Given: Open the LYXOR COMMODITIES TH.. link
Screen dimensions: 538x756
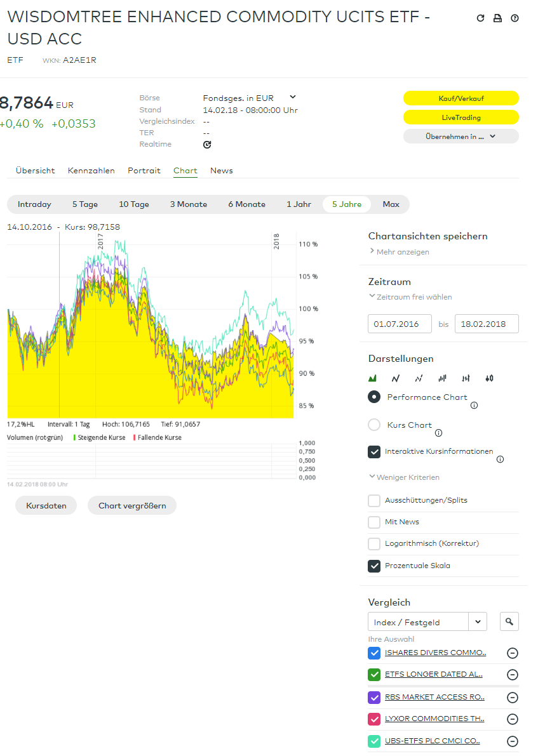Looking at the screenshot, I should 434,719.
